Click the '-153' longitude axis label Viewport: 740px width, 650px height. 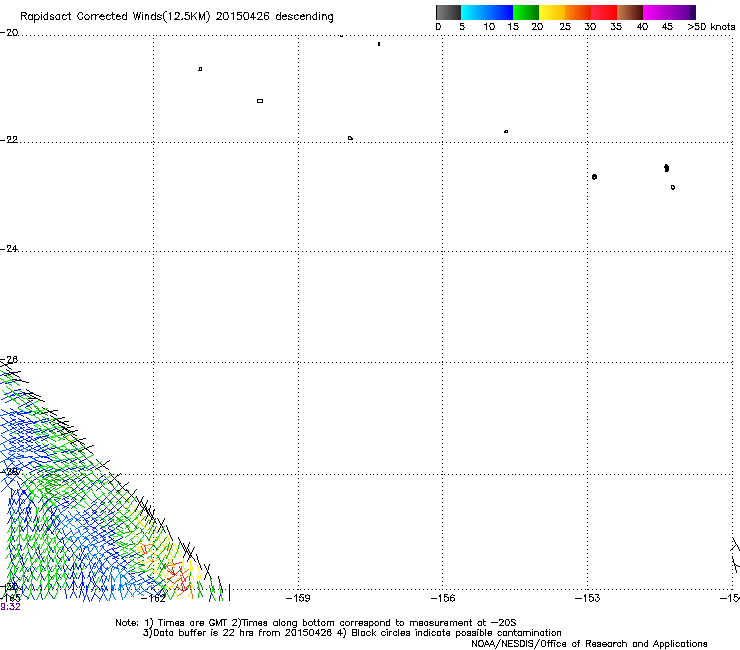(588, 599)
